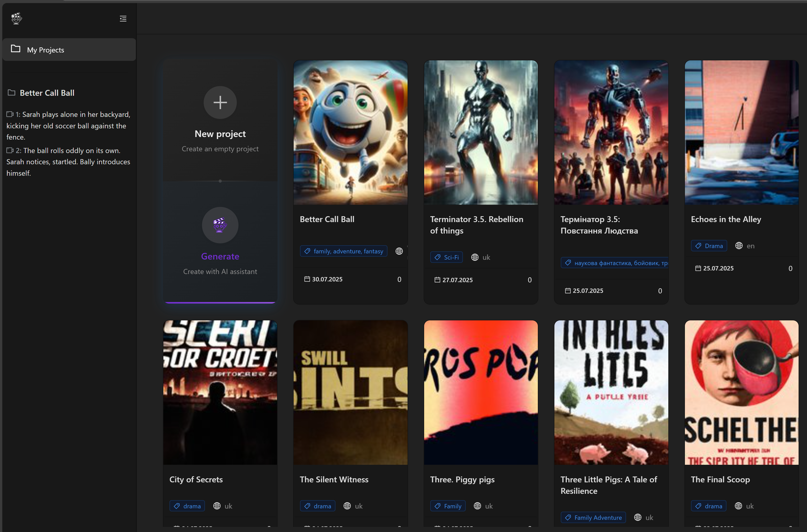Click the AI assistant icon above Generate
Image resolution: width=807 pixels, height=532 pixels.
pyautogui.click(x=220, y=225)
